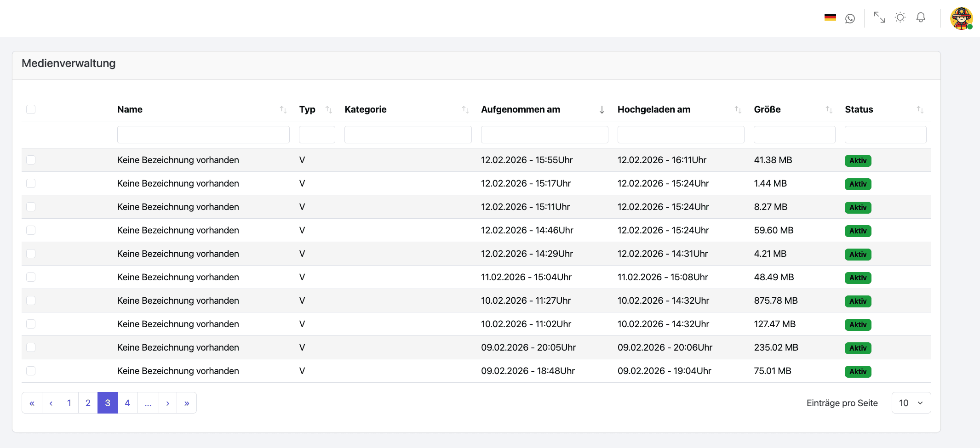Go to page 1 in pagination

[x=69, y=403]
